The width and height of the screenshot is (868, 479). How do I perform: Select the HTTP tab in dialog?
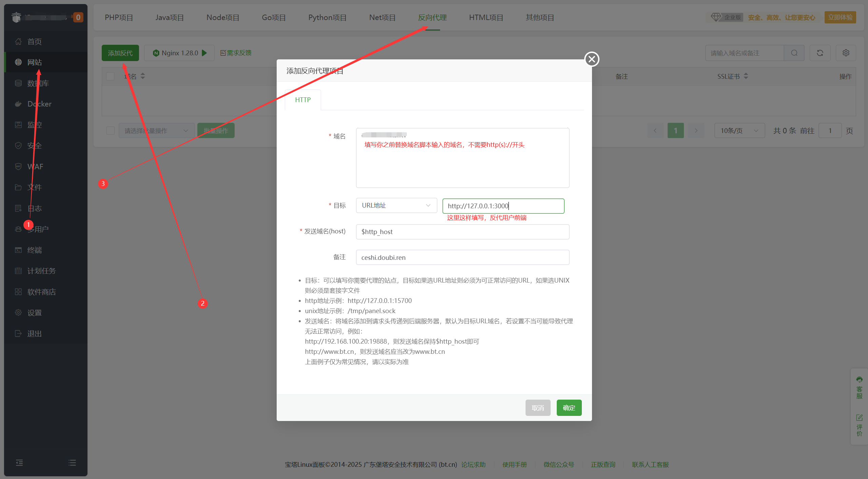coord(303,100)
